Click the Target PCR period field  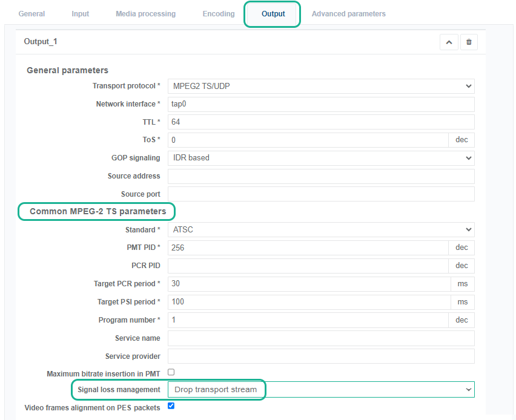click(x=308, y=284)
